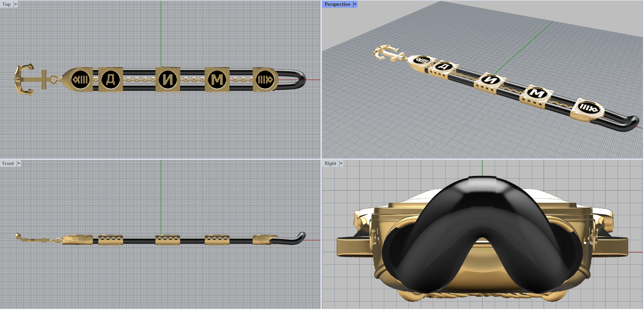Click the Right viewport title label
This screenshot has width=644, height=311.
330,163
